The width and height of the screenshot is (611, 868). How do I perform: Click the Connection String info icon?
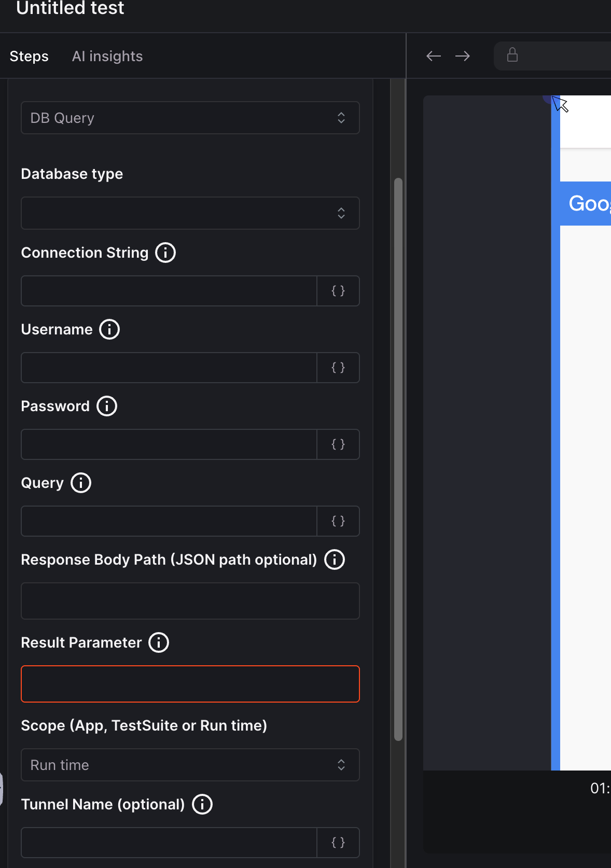[x=165, y=253]
